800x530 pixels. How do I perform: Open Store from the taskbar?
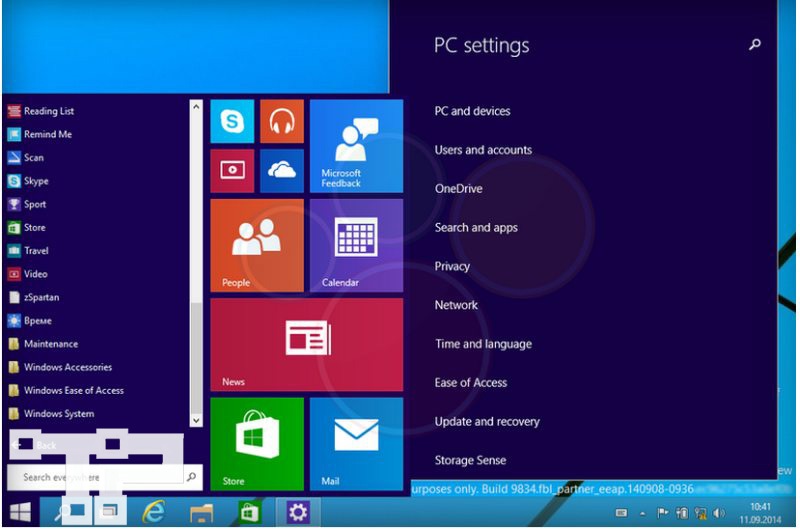(249, 512)
